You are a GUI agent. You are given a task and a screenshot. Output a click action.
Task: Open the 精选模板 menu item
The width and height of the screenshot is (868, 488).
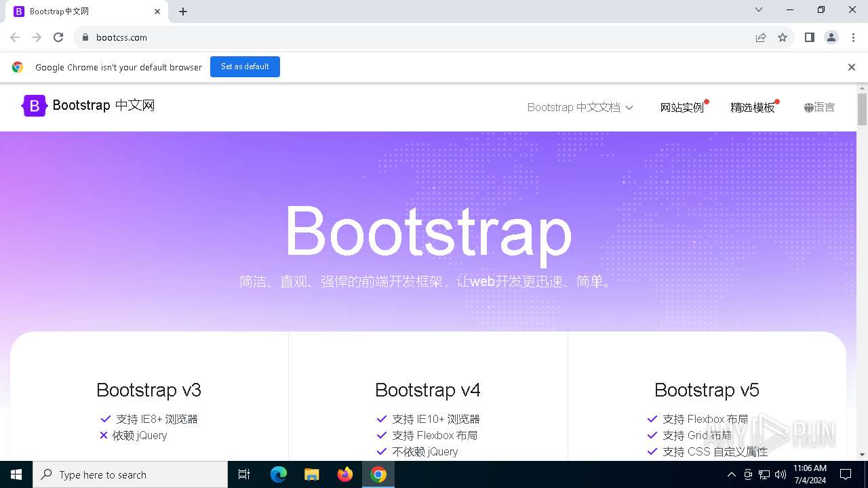(x=752, y=107)
